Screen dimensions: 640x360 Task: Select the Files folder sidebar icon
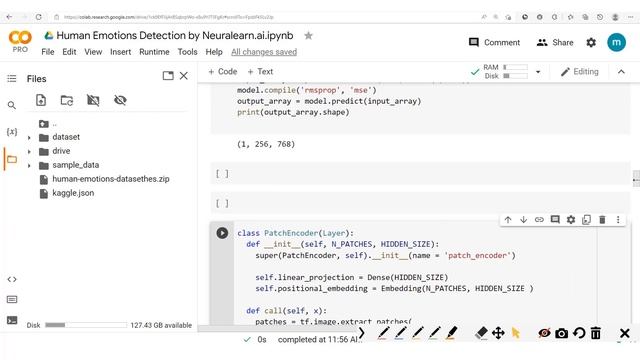12,159
